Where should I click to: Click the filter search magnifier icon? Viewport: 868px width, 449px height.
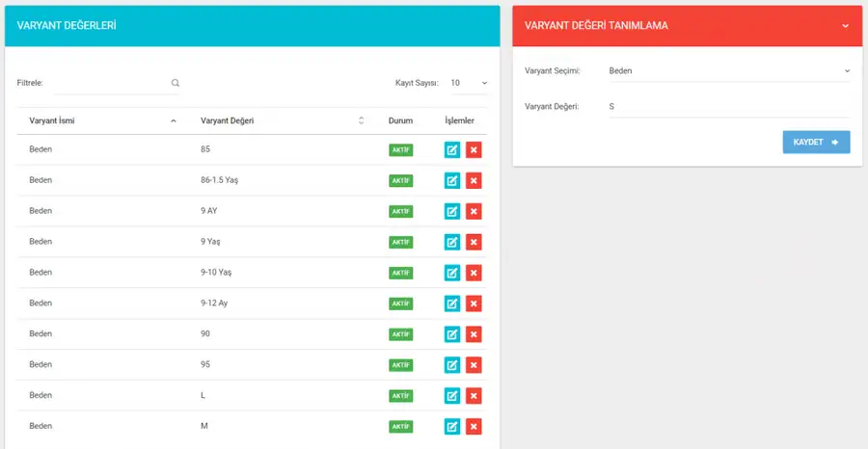(175, 83)
